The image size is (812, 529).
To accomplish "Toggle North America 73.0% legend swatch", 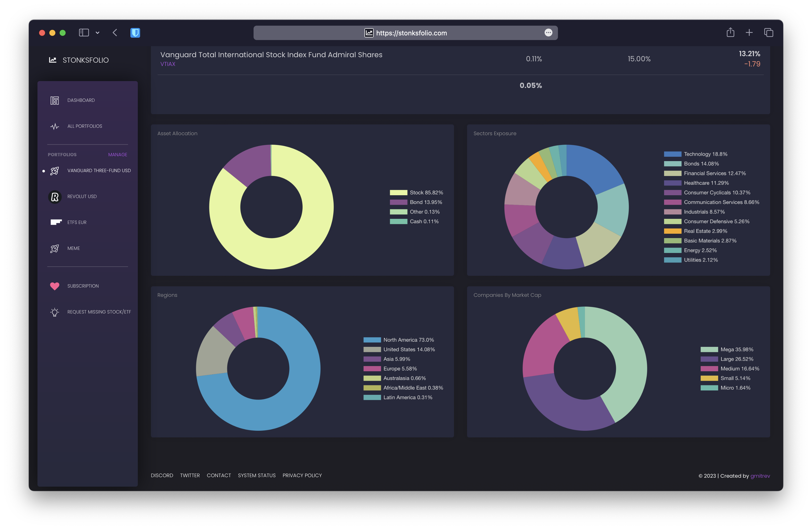I will click(x=372, y=340).
